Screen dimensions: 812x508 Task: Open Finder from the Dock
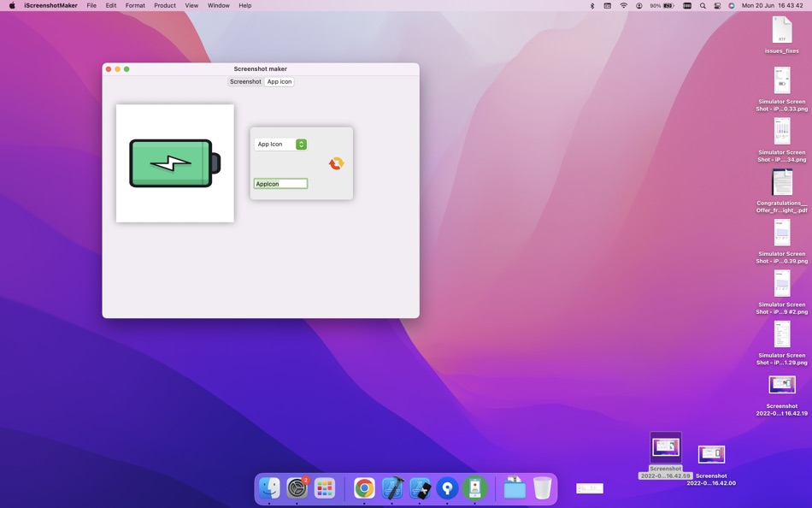pos(270,488)
